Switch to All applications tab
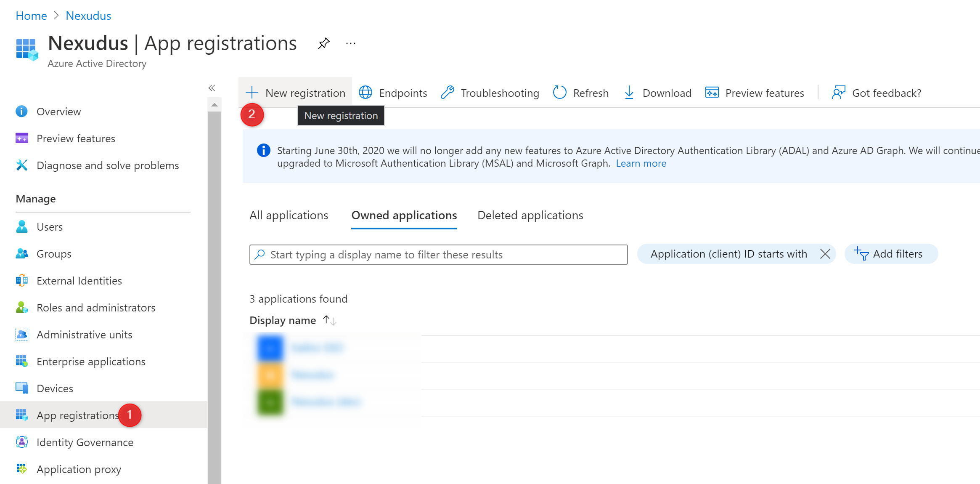 click(289, 215)
